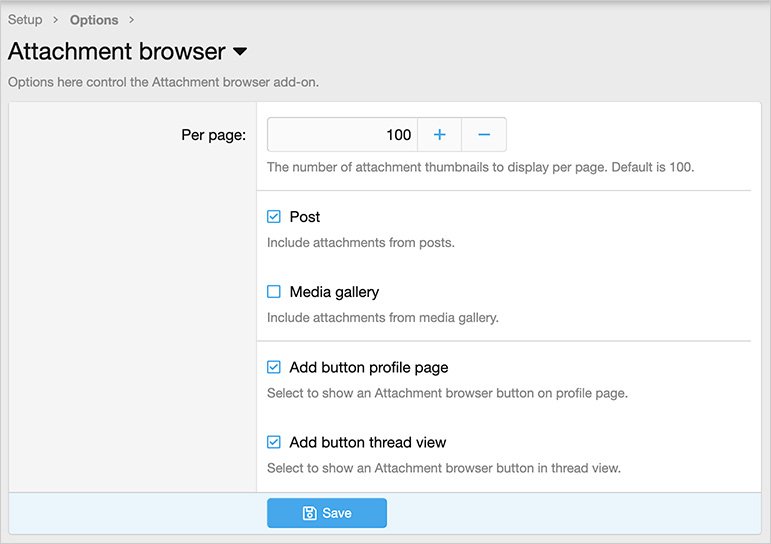Untick the Add button thread view checkbox
Viewport: 771px width, 544px height.
tap(274, 442)
